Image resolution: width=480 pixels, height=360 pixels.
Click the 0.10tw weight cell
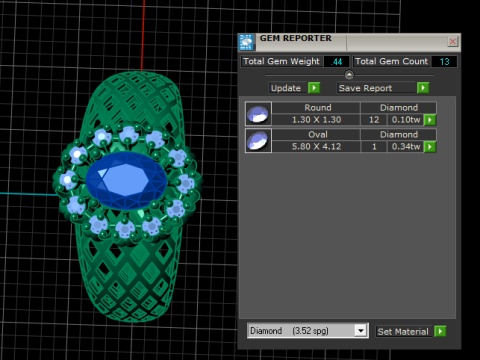tap(405, 120)
